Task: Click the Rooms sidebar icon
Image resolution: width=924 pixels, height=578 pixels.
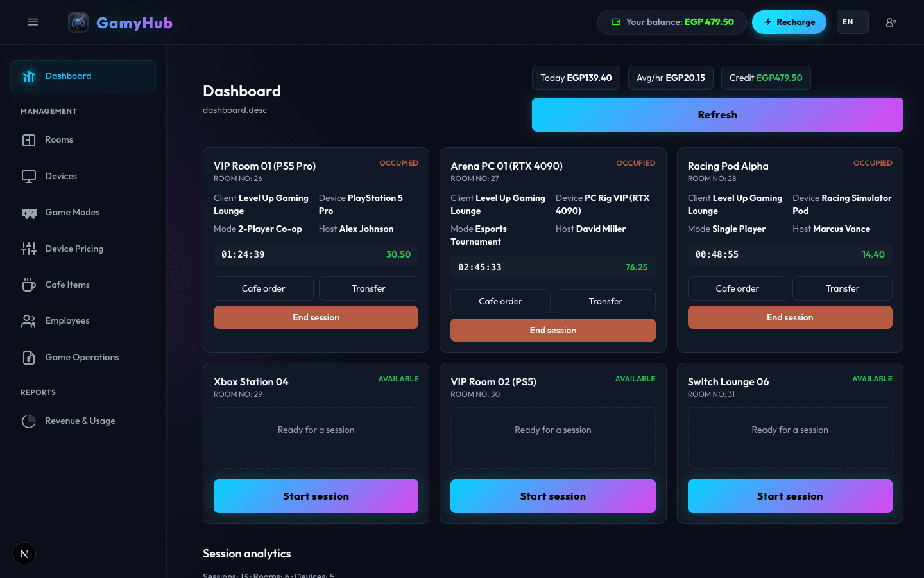Action: pos(29,139)
